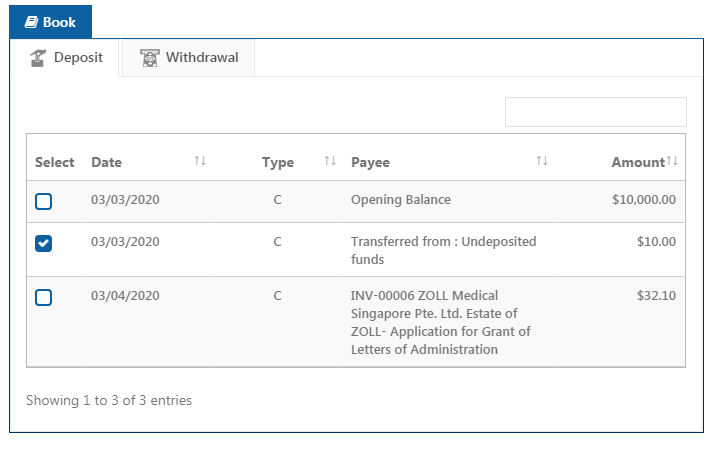The image size is (715, 449).
Task: Click the $32.10 amount cell
Action: 656,295
